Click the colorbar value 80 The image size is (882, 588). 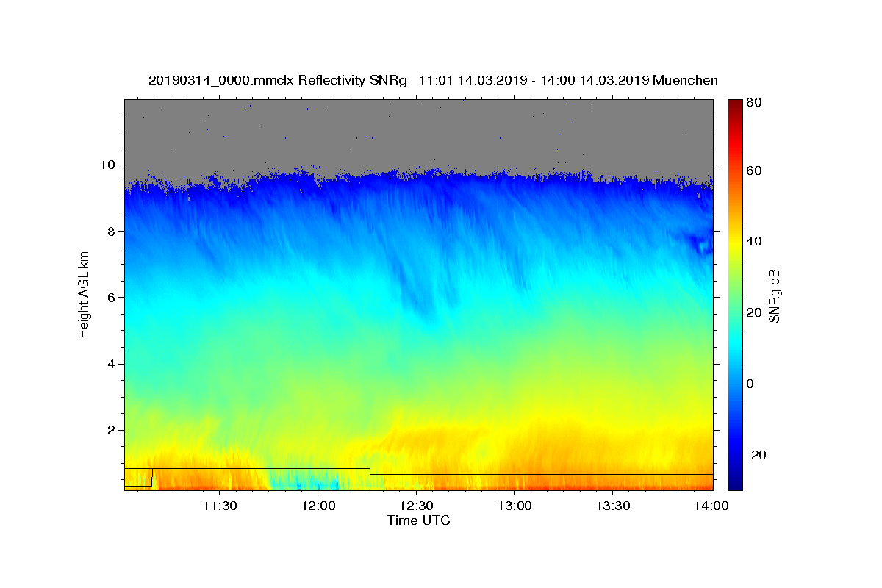[756, 103]
